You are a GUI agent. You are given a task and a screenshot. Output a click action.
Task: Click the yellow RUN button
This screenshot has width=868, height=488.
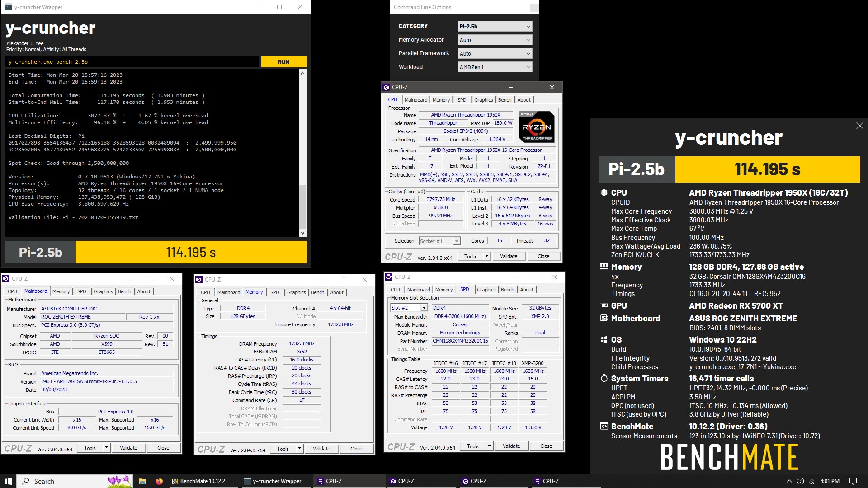click(283, 62)
